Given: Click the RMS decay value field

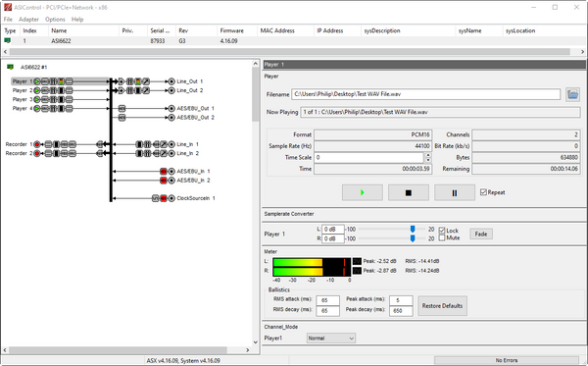Looking at the screenshot, I should pos(327,311).
